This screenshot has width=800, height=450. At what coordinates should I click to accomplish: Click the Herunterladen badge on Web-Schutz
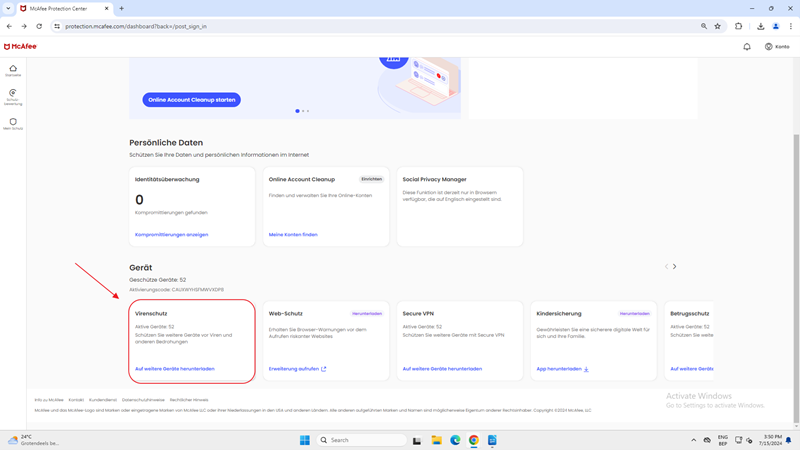[x=367, y=314]
